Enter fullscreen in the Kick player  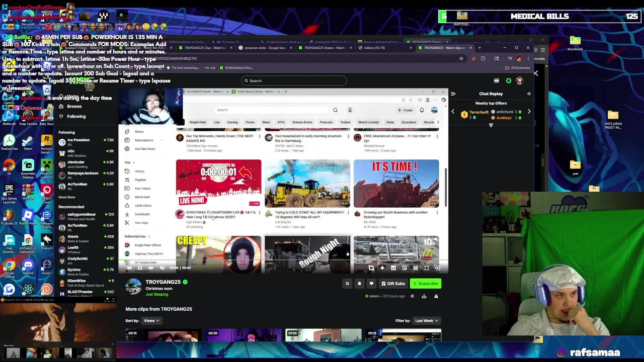pyautogui.click(x=426, y=268)
